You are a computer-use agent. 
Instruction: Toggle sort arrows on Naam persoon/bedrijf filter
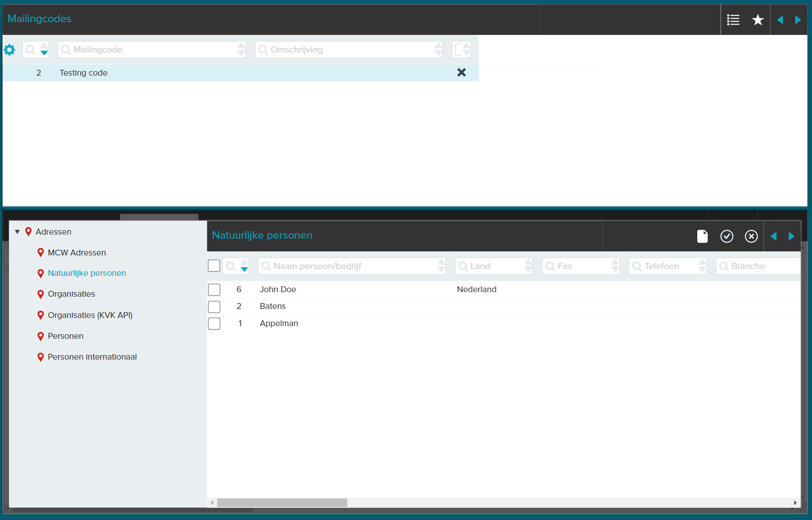[x=441, y=266]
